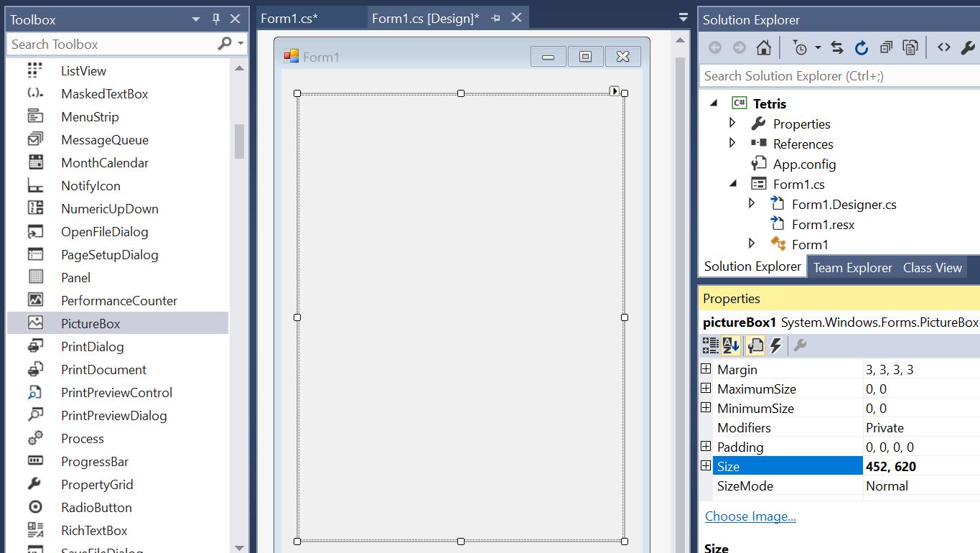Sync Solution Explorer with active document

(x=836, y=47)
